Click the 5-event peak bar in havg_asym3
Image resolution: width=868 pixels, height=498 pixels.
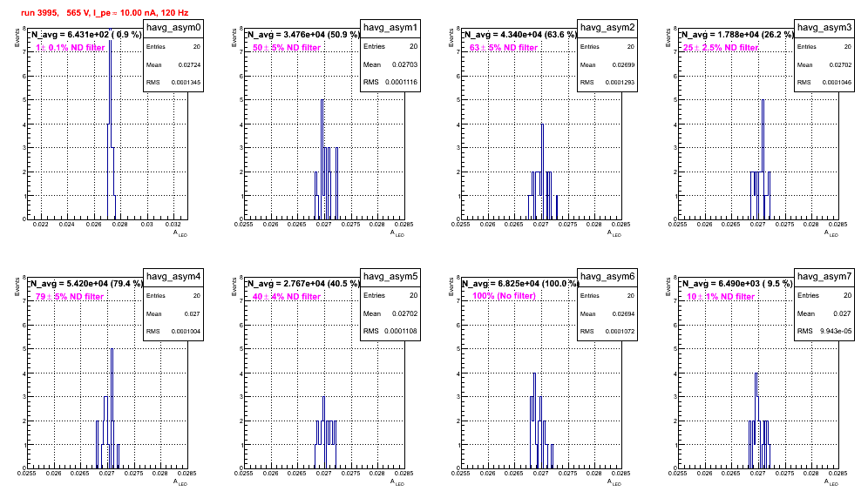tap(763, 159)
